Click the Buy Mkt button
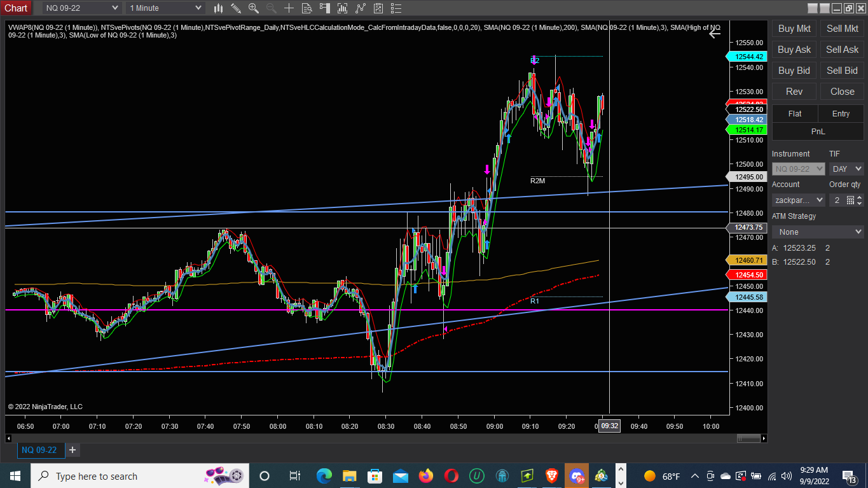 pyautogui.click(x=794, y=29)
